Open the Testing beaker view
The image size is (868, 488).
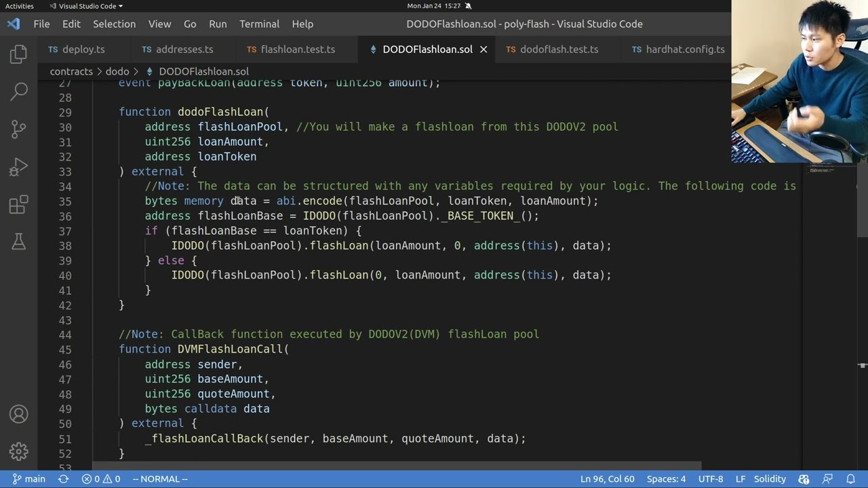19,241
